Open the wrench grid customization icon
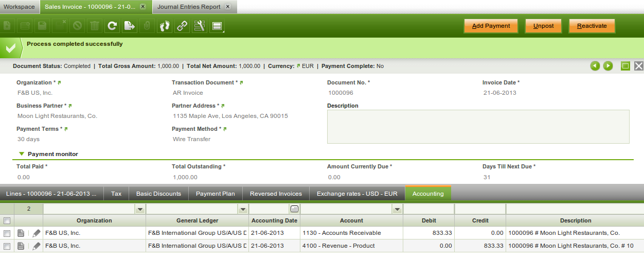 coord(199,26)
